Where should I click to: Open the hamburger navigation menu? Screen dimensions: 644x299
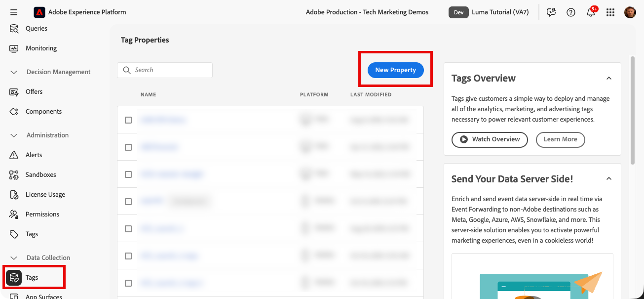(14, 12)
